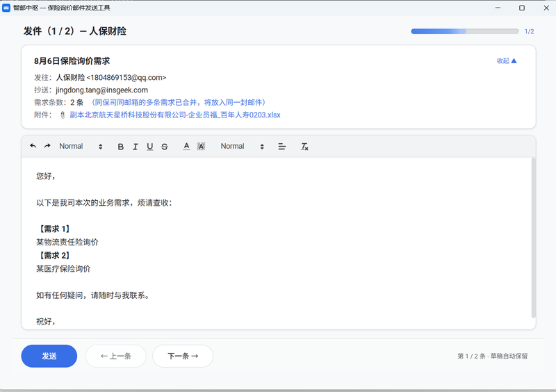
Task: Click the 祝好, sign-off line
Action: click(46, 321)
